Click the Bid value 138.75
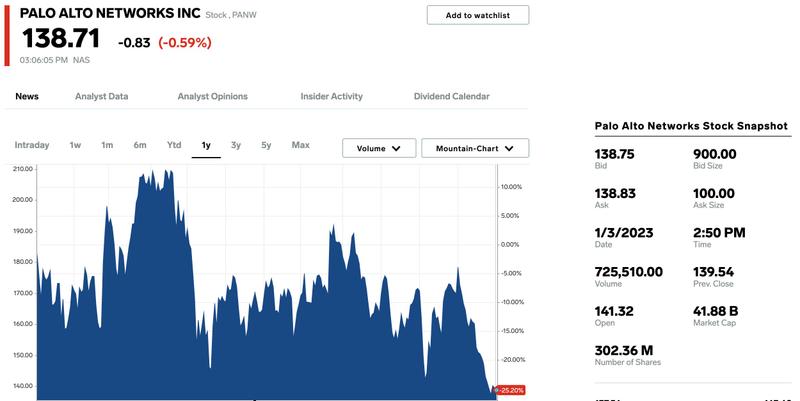 point(615,154)
